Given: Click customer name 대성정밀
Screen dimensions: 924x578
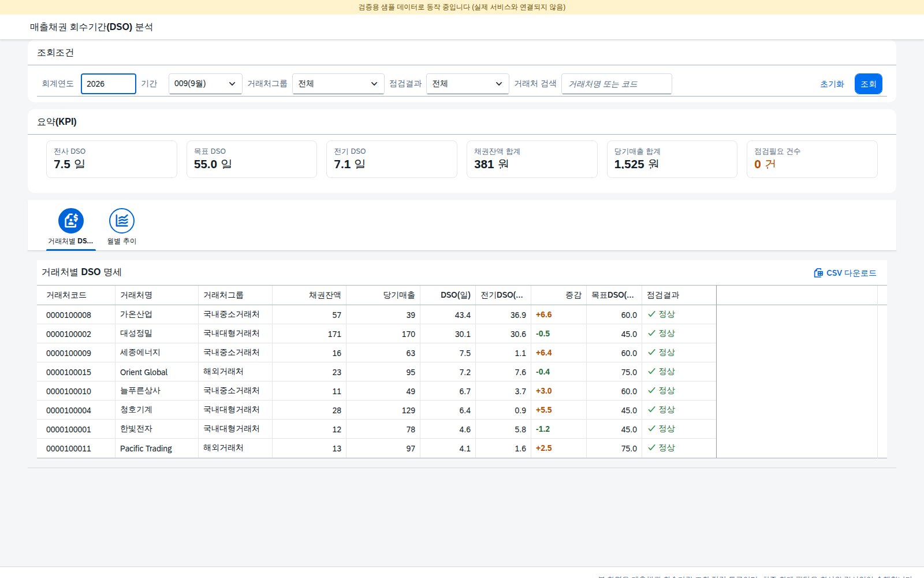Looking at the screenshot, I should pos(136,334).
